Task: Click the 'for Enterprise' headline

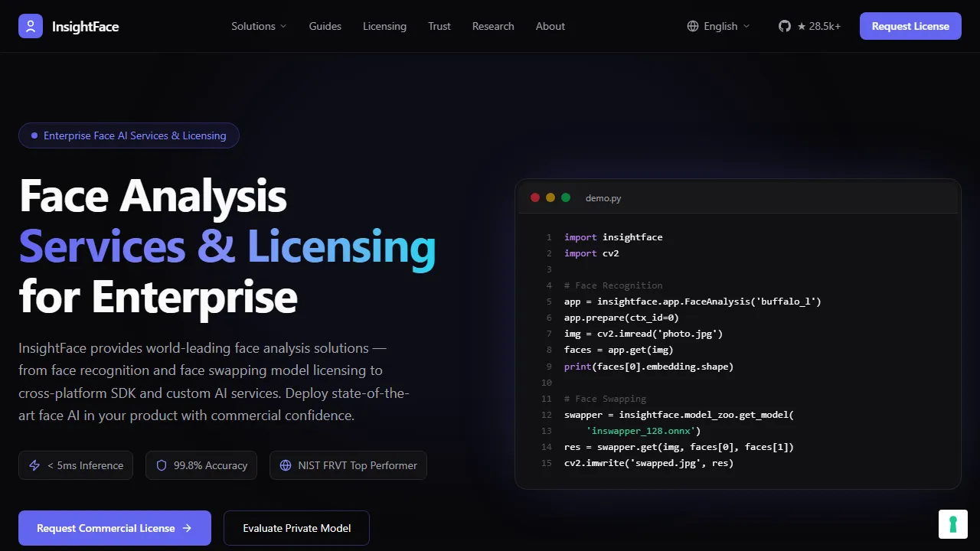Action: [x=158, y=297]
